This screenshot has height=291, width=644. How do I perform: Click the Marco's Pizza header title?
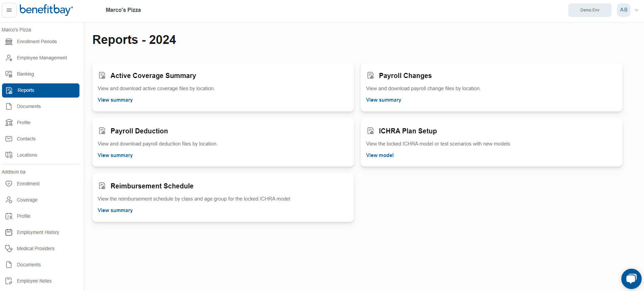click(123, 10)
